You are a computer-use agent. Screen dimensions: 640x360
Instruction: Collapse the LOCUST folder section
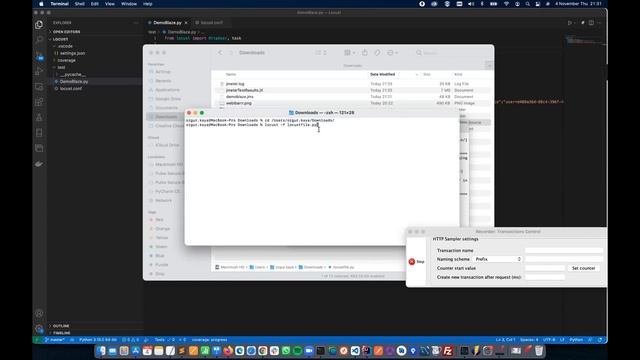[x=60, y=39]
